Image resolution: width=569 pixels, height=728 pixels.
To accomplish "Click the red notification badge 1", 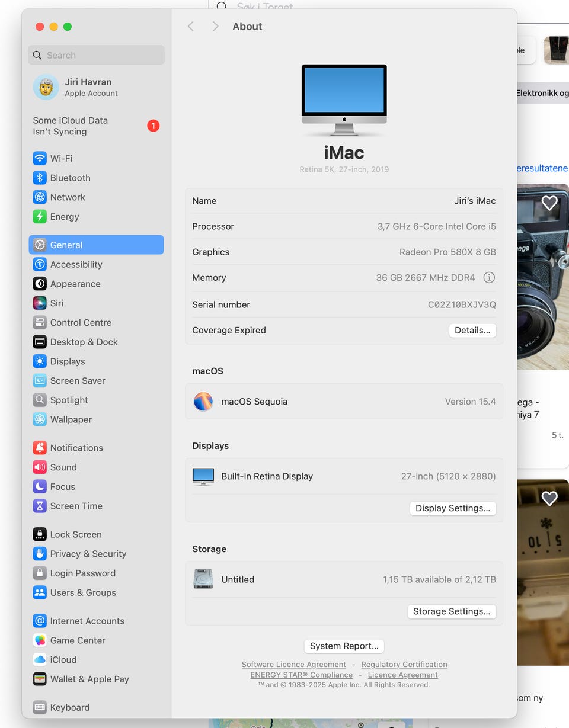I will pos(153,126).
